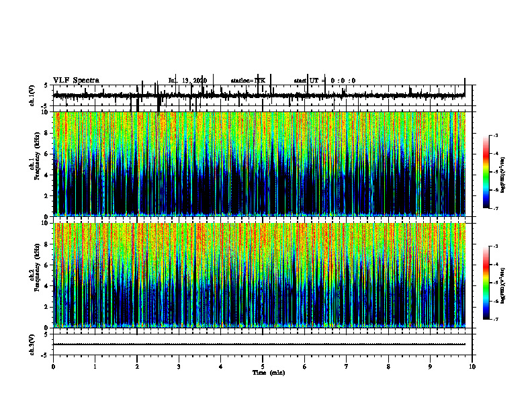Screen dimensions: 532x411
Task: Click the ch.2 color bar log(PSD) units label
Action: click(x=503, y=285)
